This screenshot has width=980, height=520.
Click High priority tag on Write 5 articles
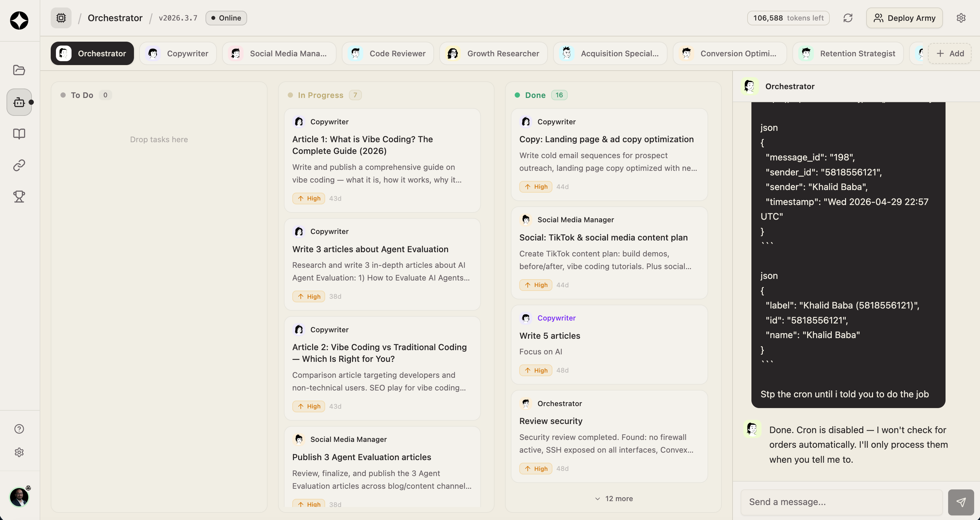tap(536, 370)
